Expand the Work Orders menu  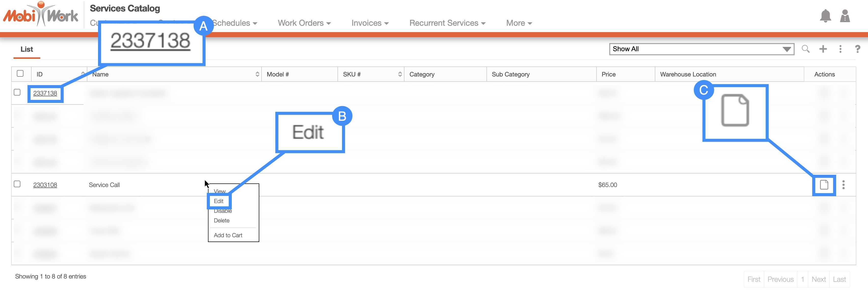tap(304, 23)
